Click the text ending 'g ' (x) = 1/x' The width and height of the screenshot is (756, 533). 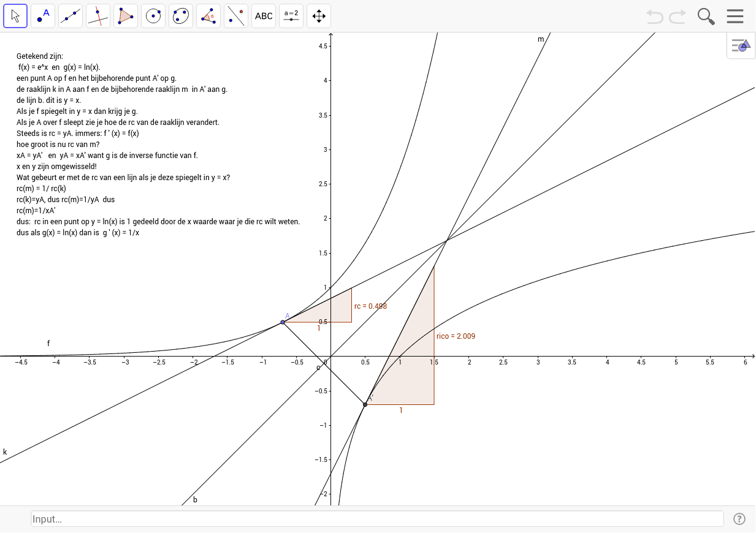[x=78, y=232]
